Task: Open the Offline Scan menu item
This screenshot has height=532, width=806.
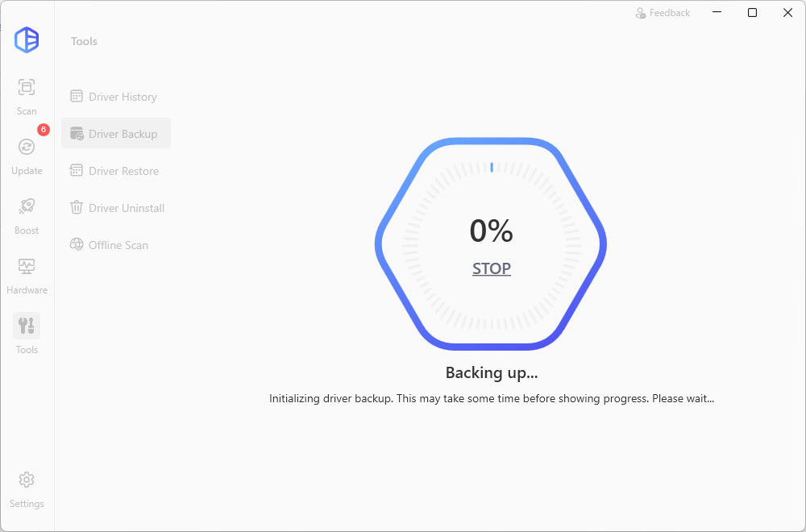Action: click(x=118, y=245)
